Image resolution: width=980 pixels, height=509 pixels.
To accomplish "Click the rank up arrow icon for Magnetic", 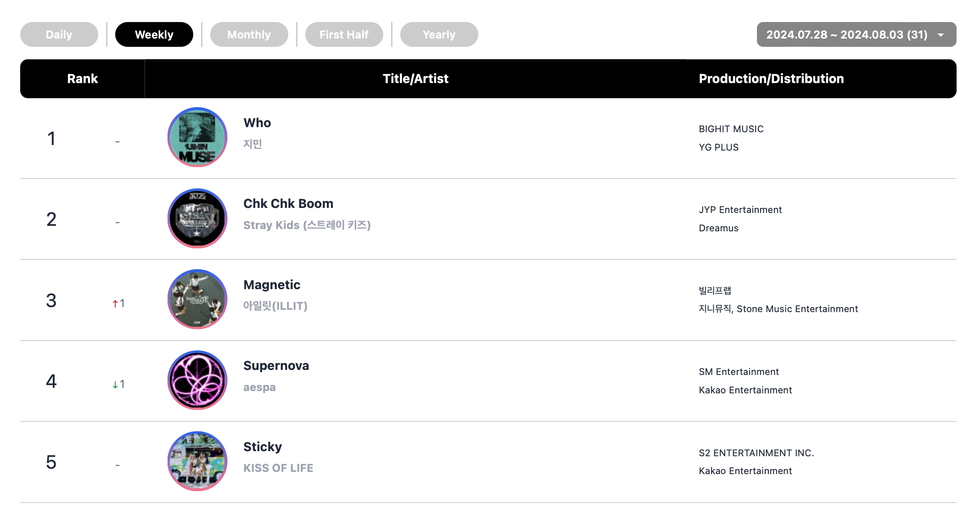I will [115, 303].
